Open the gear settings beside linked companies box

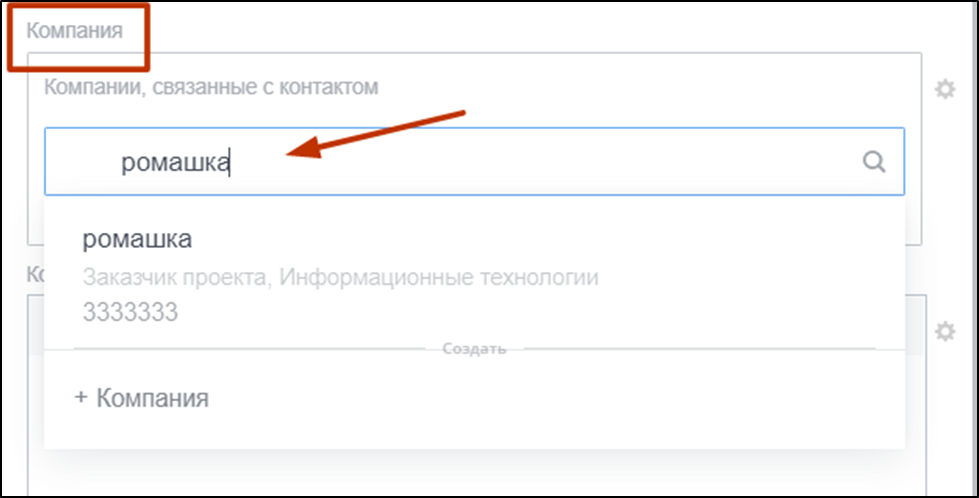click(x=944, y=90)
